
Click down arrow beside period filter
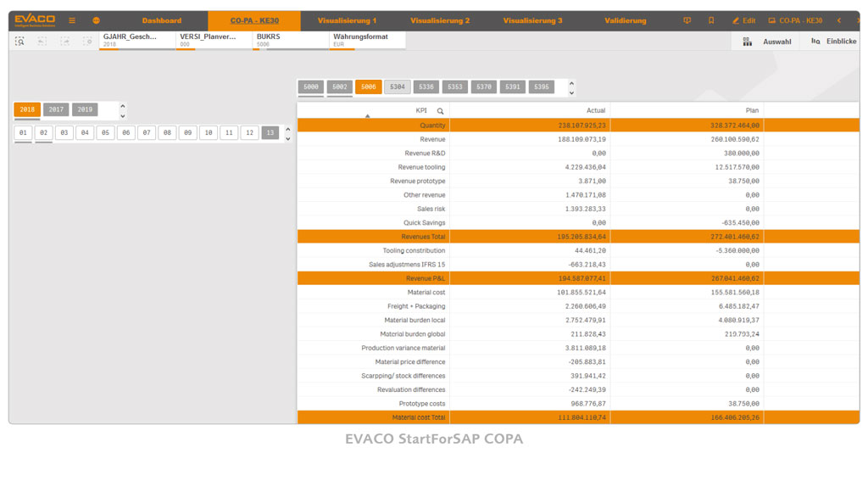288,138
